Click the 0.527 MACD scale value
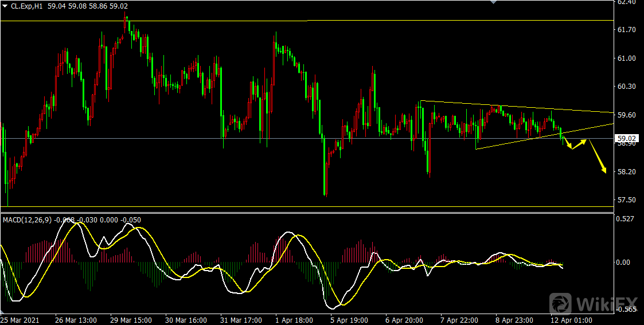The height and width of the screenshot is (325, 644). tap(625, 218)
